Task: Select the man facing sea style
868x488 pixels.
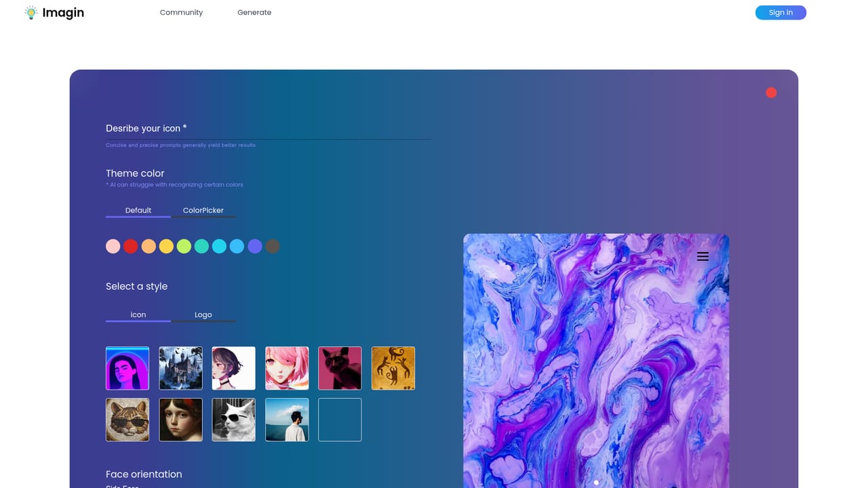Action: point(287,420)
